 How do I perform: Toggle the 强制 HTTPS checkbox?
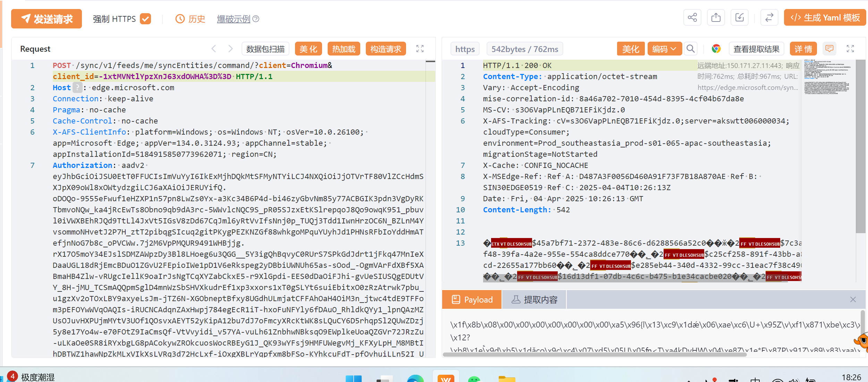(x=145, y=19)
